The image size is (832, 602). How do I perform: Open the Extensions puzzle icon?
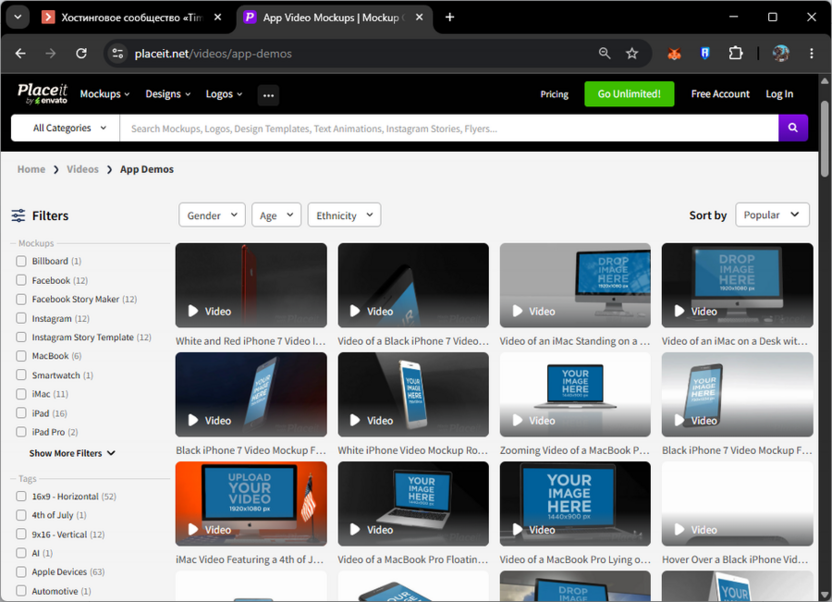[x=735, y=53]
